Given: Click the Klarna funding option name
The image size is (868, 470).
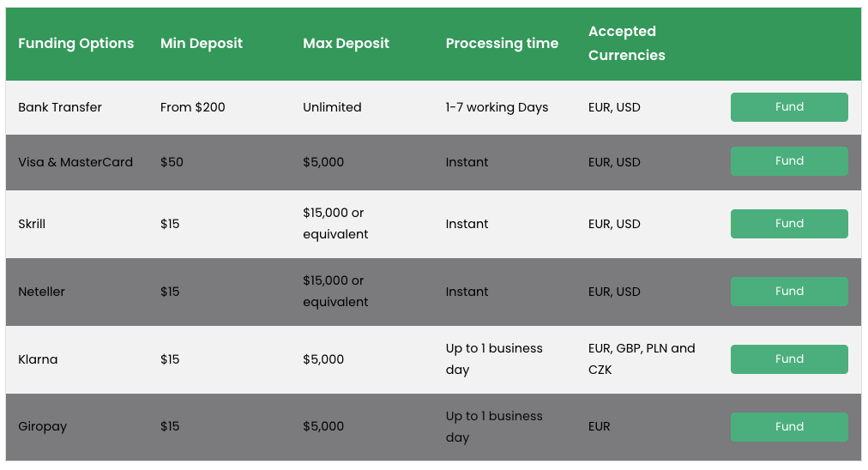Looking at the screenshot, I should 38,359.
